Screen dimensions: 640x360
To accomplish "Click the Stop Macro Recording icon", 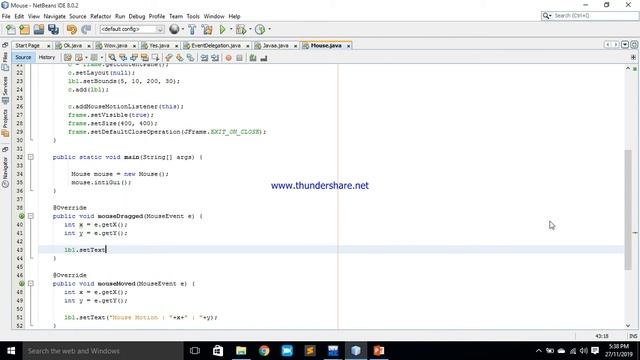I will pos(240,58).
